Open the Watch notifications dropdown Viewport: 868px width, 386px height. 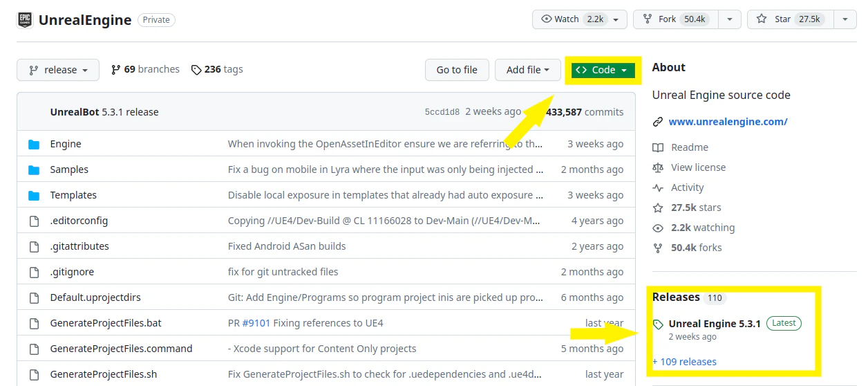pyautogui.click(x=580, y=19)
